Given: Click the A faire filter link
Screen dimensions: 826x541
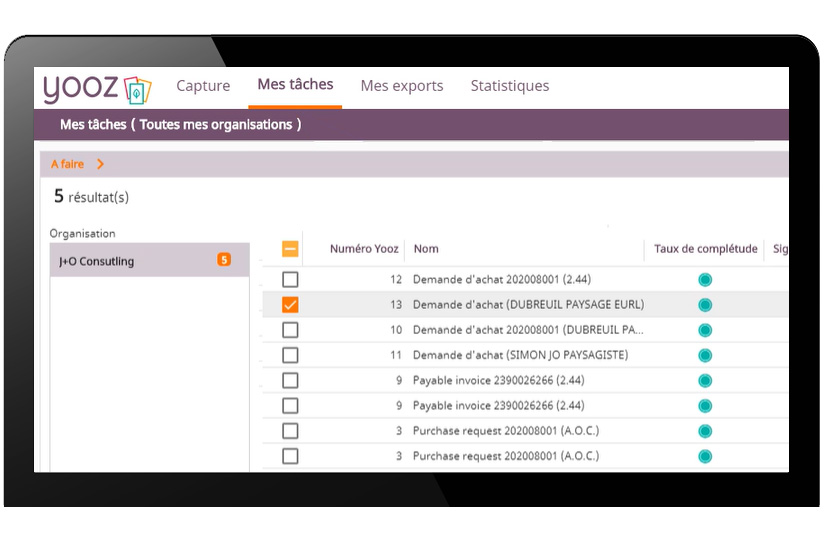Looking at the screenshot, I should (67, 164).
